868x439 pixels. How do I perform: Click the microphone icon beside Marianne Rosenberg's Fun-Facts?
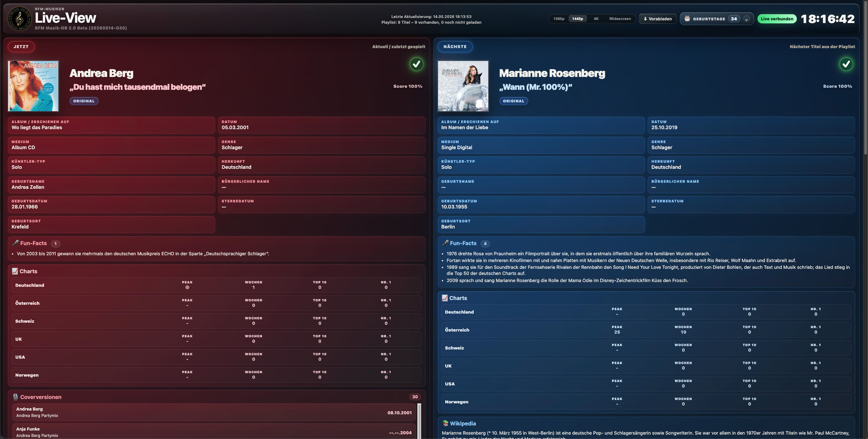(445, 243)
